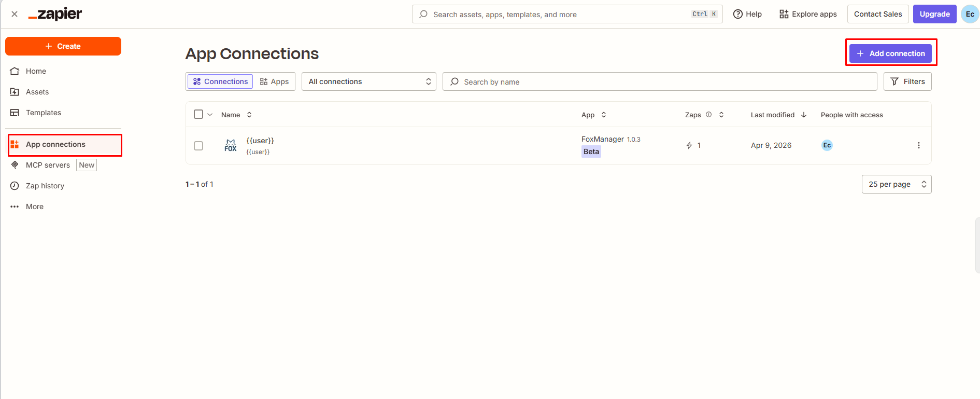Switch to the Apps tab
This screenshot has width=980, height=399.
[275, 81]
